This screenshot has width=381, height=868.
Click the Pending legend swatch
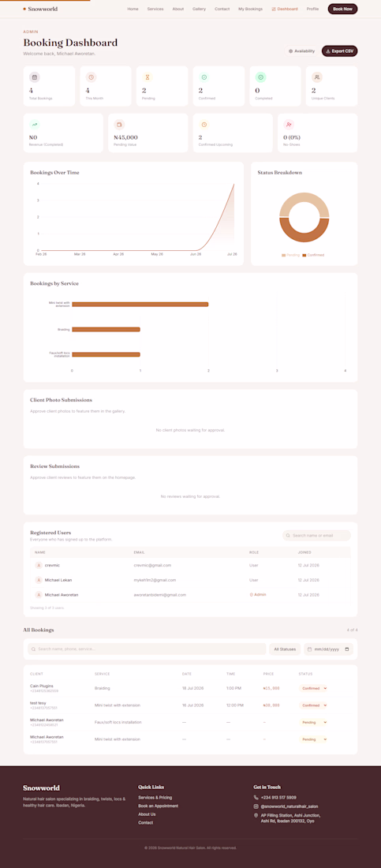[x=283, y=255]
